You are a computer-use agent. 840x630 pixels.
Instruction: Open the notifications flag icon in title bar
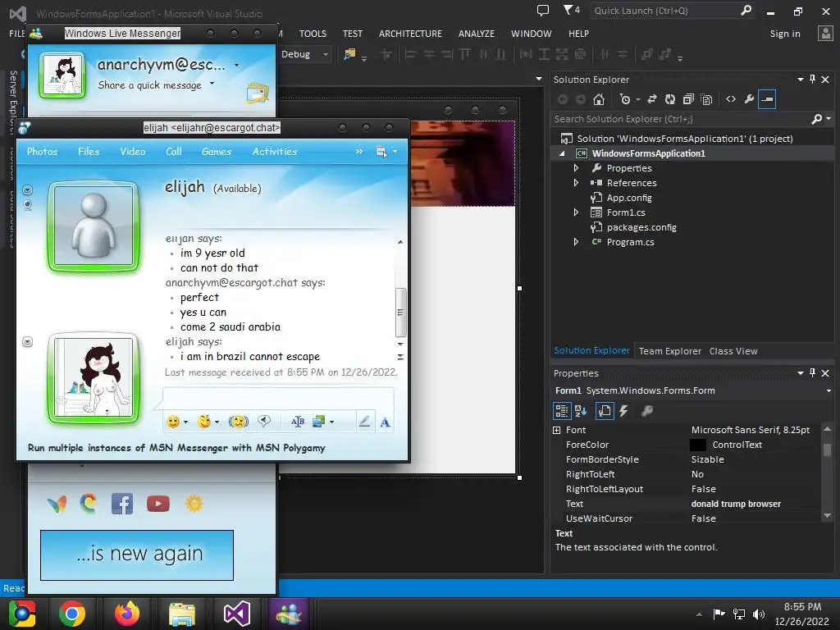(x=571, y=10)
